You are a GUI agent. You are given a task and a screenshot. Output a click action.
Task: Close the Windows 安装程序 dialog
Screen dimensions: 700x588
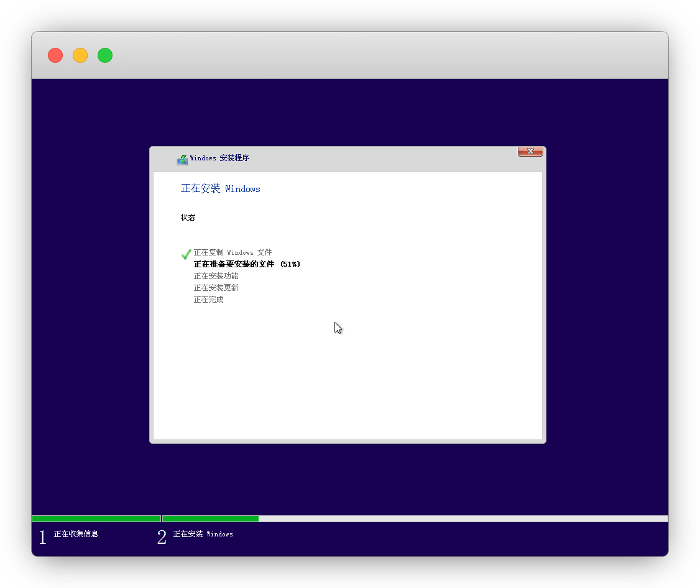pos(530,151)
